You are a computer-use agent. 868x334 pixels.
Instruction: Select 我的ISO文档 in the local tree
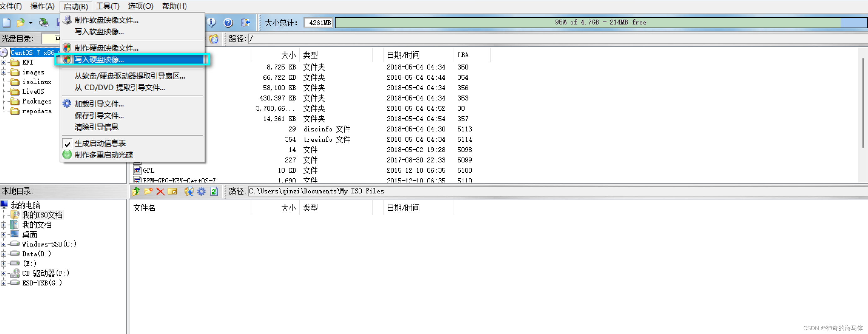[42, 215]
